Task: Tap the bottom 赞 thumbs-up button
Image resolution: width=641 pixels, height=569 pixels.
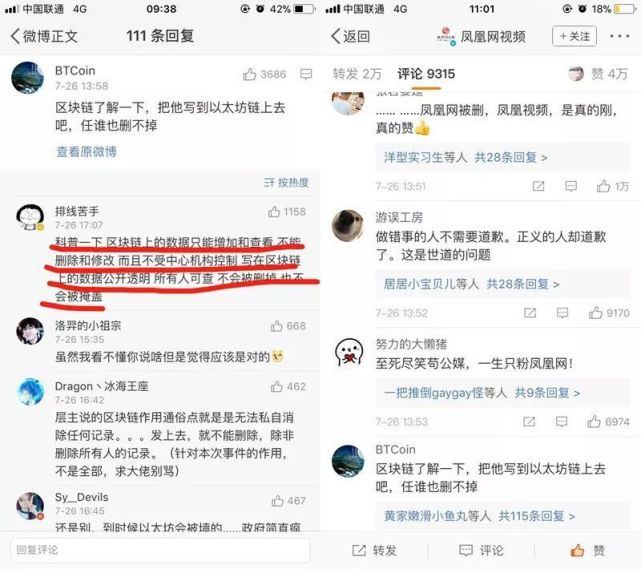Action: click(x=587, y=550)
